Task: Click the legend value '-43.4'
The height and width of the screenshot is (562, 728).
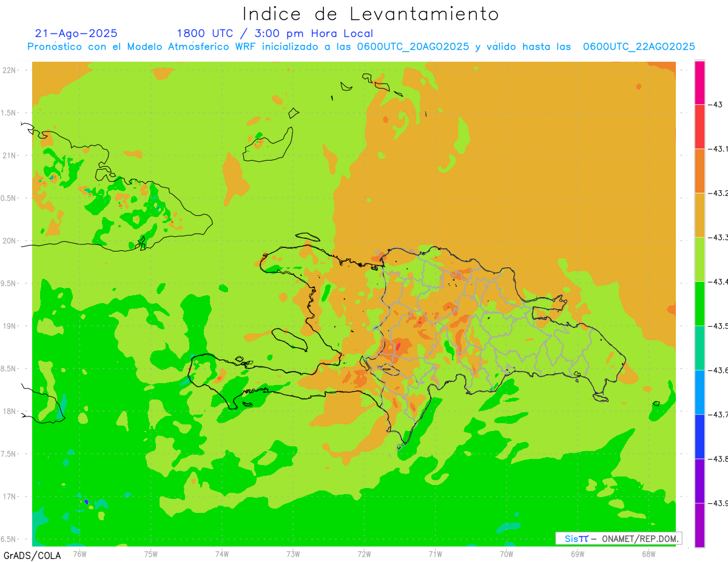Action: click(718, 281)
